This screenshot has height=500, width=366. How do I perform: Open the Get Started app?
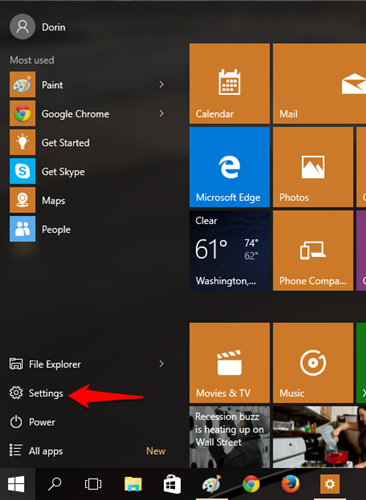tap(88, 143)
